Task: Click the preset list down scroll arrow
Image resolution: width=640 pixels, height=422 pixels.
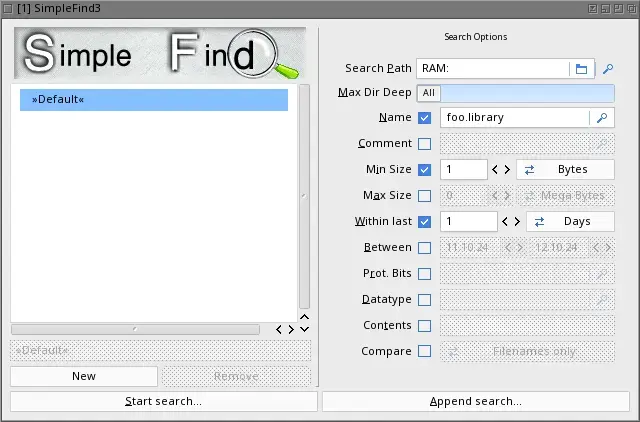Action: coord(304,329)
